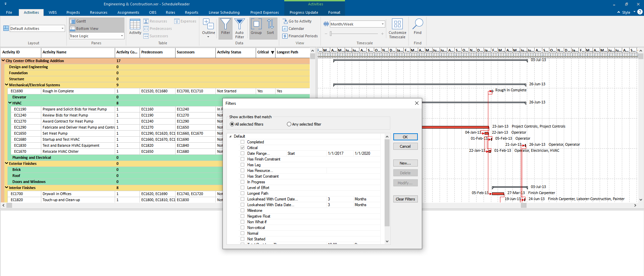Select the Gantt pane option
The width and height of the screenshot is (644, 276).
click(x=78, y=21)
